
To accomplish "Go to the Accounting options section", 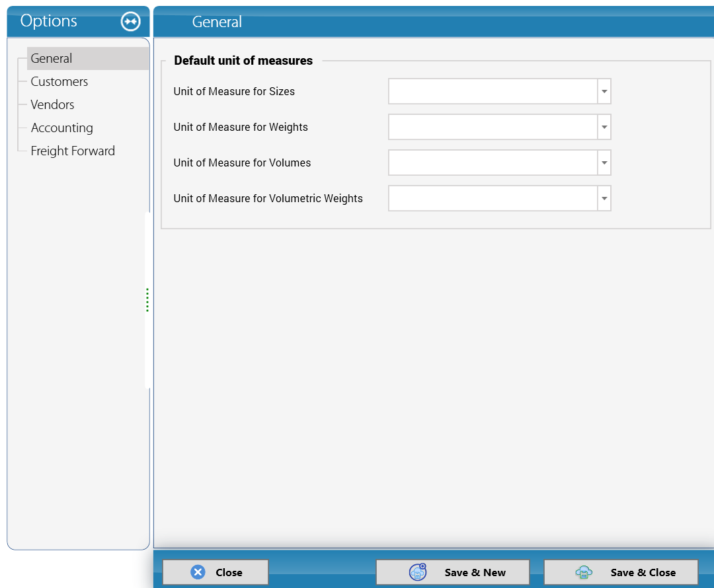I will tap(62, 128).
